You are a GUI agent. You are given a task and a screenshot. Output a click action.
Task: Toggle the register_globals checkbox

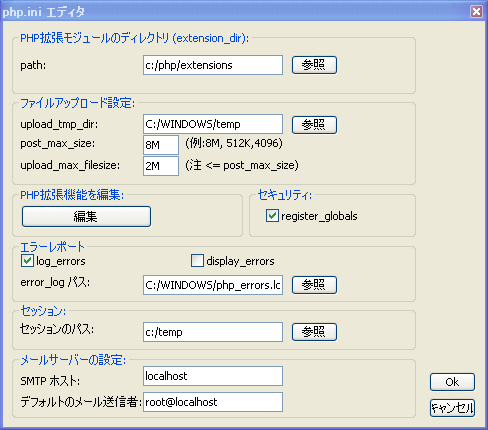(272, 216)
